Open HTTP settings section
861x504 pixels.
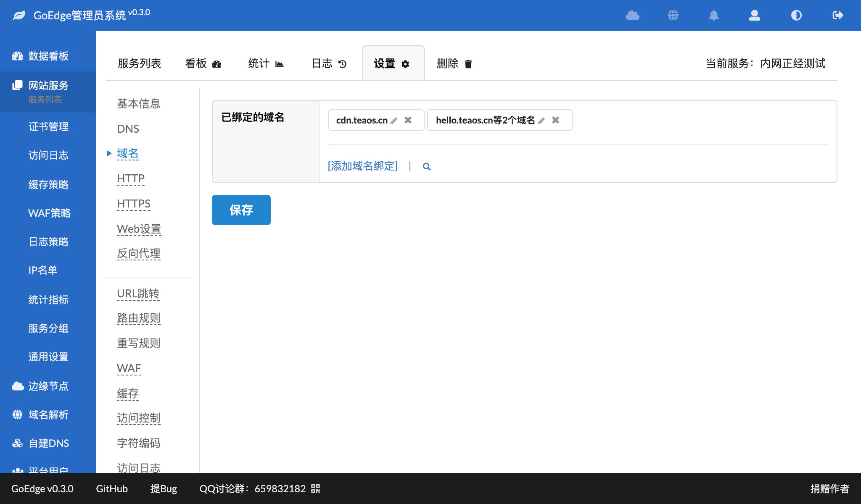click(x=131, y=179)
